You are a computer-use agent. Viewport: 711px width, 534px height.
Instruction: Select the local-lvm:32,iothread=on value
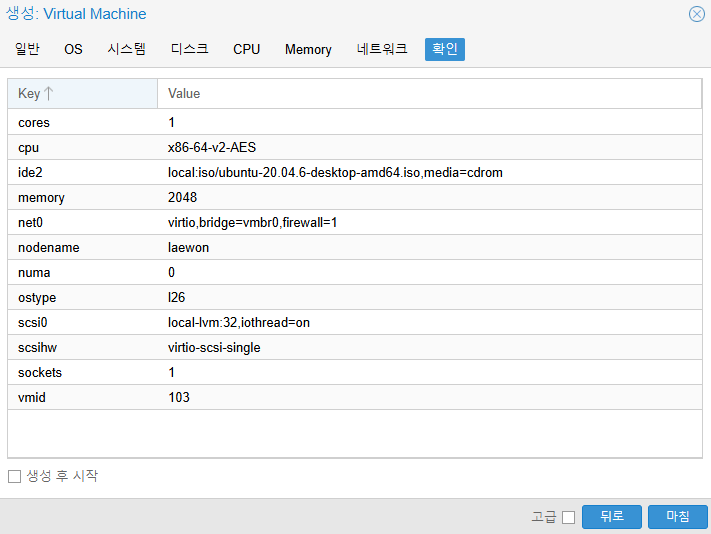(239, 323)
